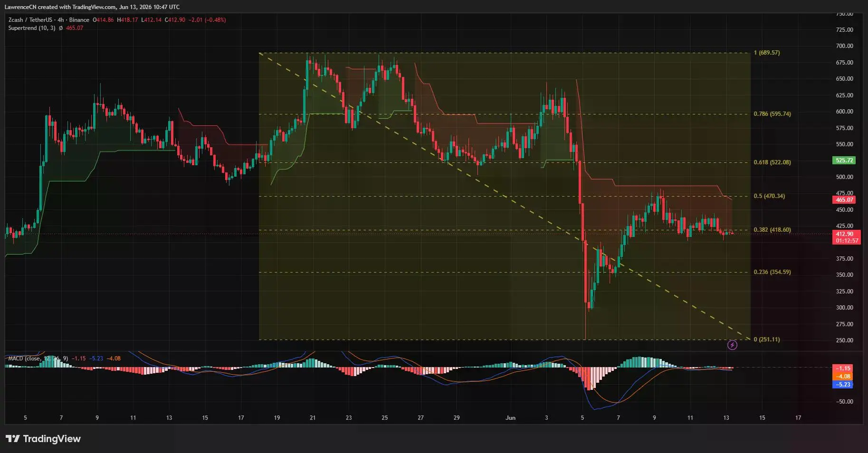
Task: Click the 700.00 price scale label
Action: click(x=844, y=46)
